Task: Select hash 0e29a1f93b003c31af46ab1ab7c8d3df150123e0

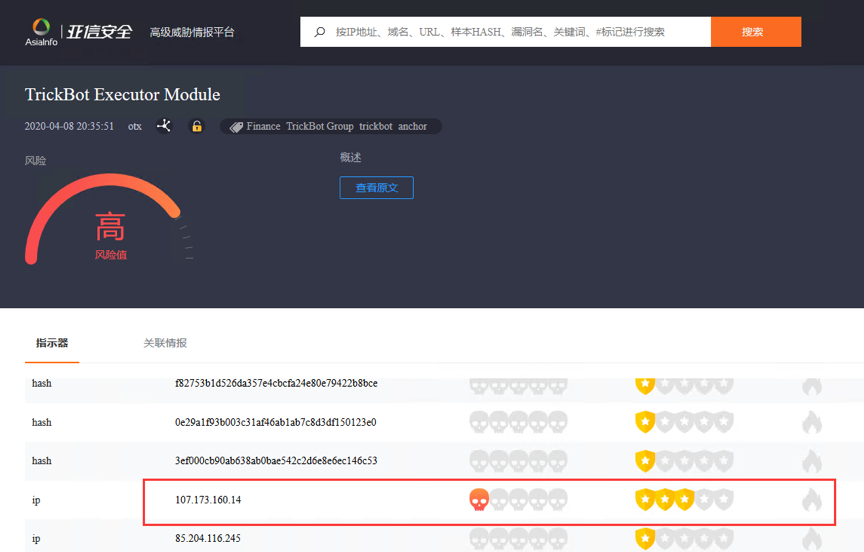Action: click(276, 422)
